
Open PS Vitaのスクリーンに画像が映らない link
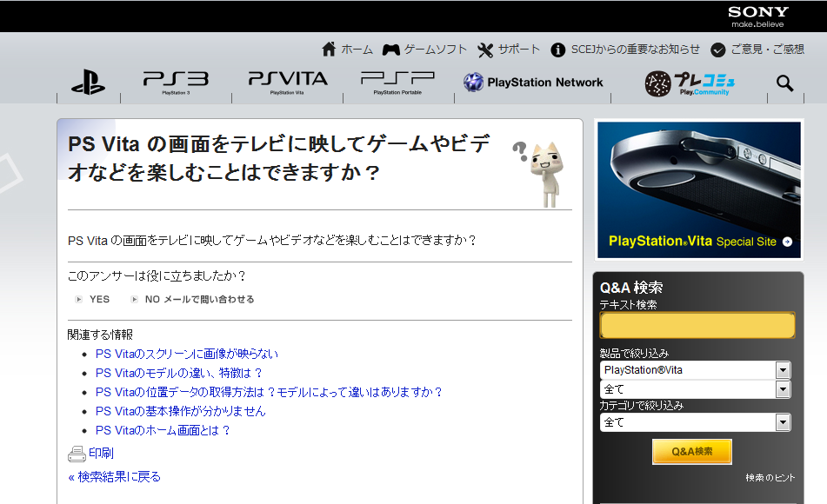point(187,354)
